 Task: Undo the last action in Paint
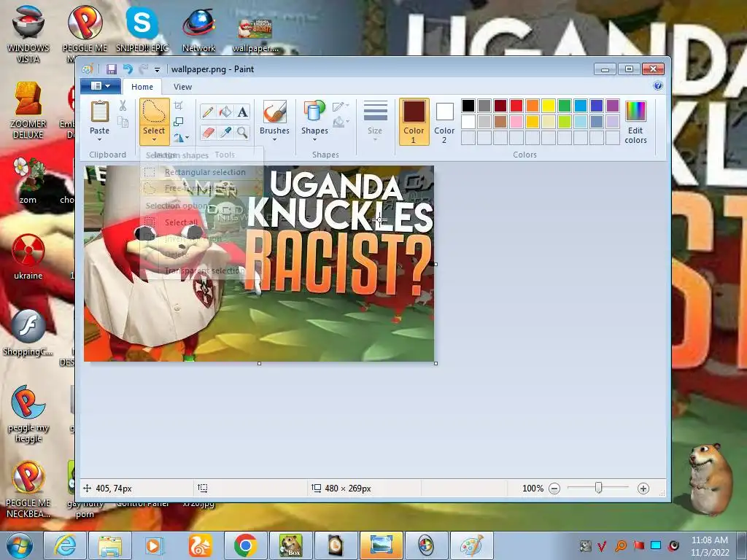point(127,69)
